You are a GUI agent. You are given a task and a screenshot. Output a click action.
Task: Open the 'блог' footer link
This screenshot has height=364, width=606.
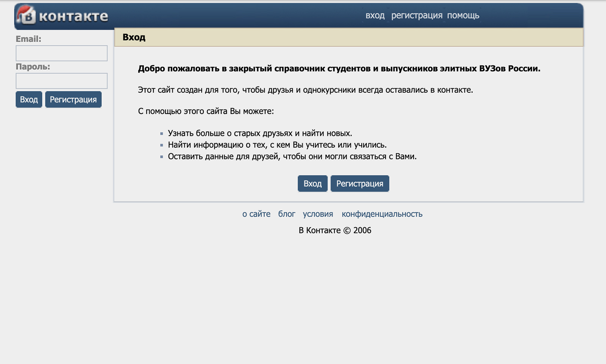287,214
